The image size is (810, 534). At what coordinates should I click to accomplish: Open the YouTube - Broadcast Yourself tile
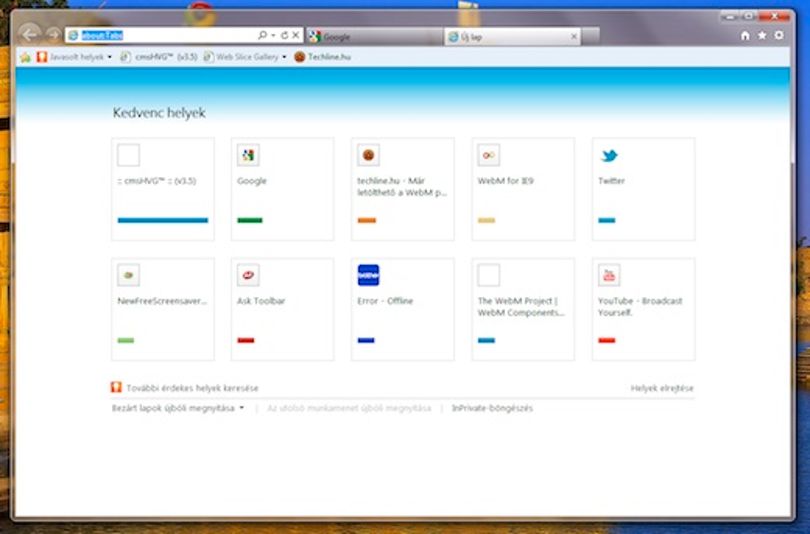[643, 309]
